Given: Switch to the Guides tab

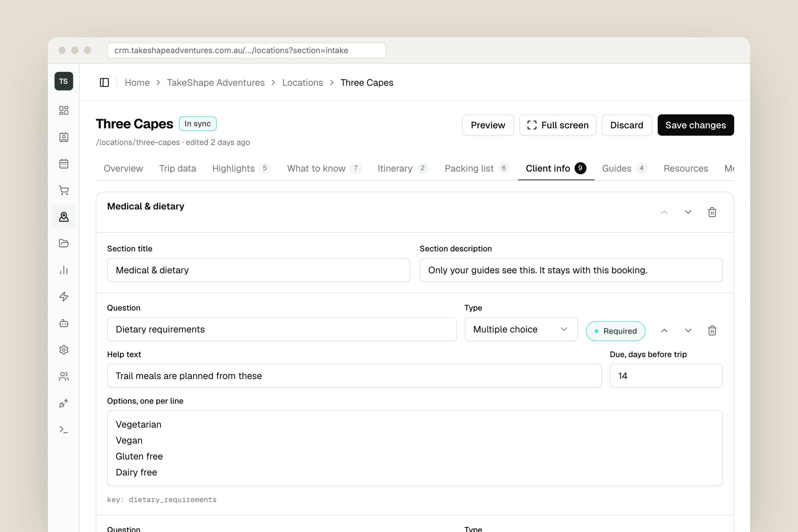Looking at the screenshot, I should pos(625,168).
